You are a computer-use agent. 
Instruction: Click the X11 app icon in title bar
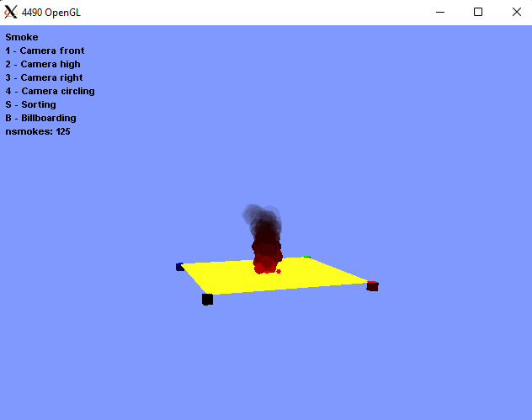pos(10,13)
